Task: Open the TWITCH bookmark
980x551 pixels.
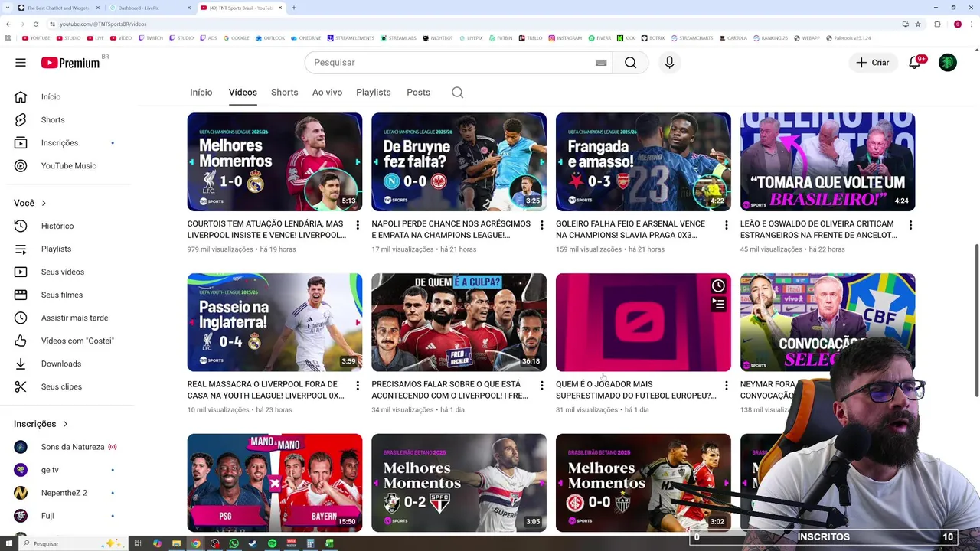Action: point(150,38)
